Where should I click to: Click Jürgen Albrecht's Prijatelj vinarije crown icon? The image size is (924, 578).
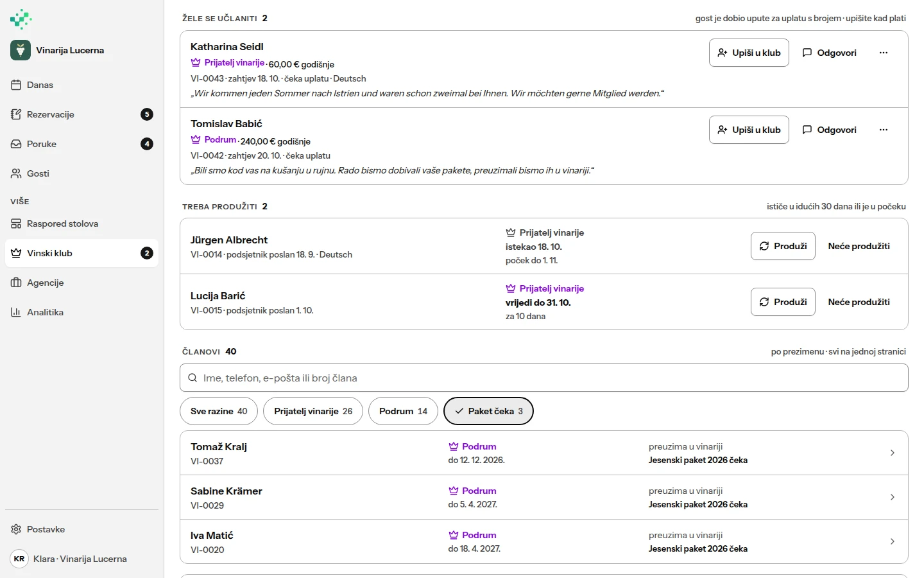[511, 232]
